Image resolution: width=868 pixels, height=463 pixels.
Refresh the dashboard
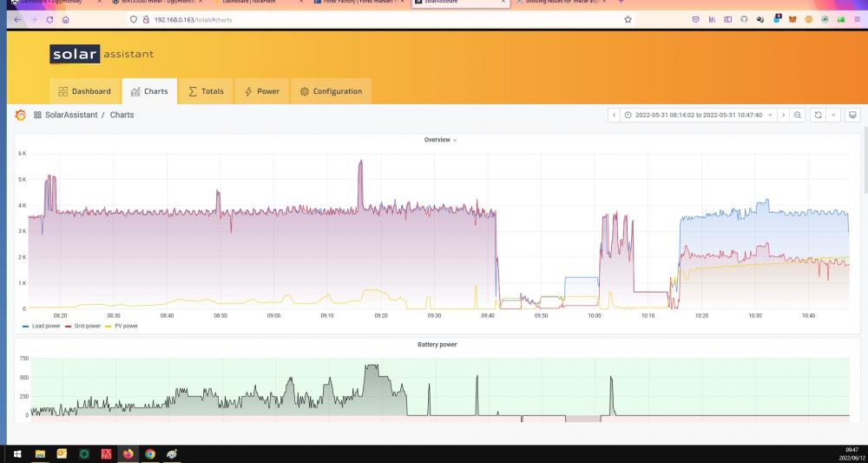click(x=818, y=116)
